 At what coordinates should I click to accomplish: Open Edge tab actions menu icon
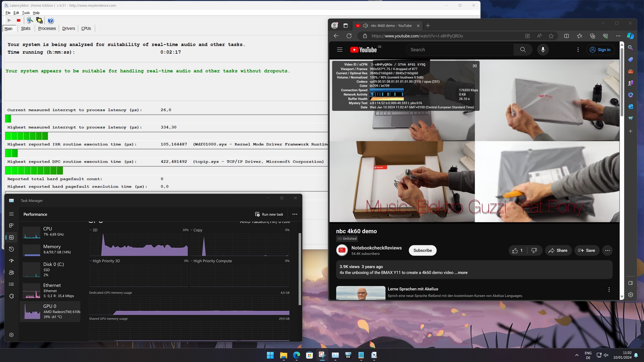(x=345, y=25)
